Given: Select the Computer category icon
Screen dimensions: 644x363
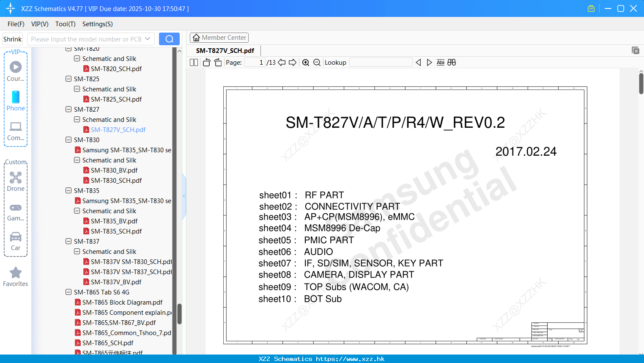Looking at the screenshot, I should coord(16,126).
